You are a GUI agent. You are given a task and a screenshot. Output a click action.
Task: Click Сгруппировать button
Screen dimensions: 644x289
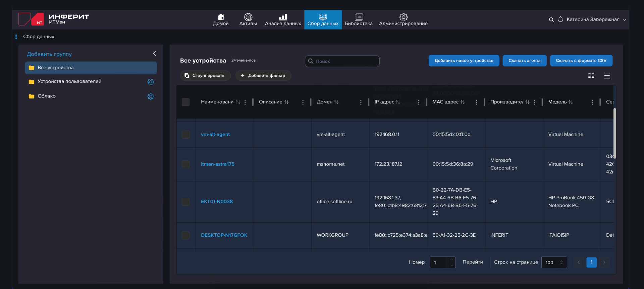click(x=205, y=76)
